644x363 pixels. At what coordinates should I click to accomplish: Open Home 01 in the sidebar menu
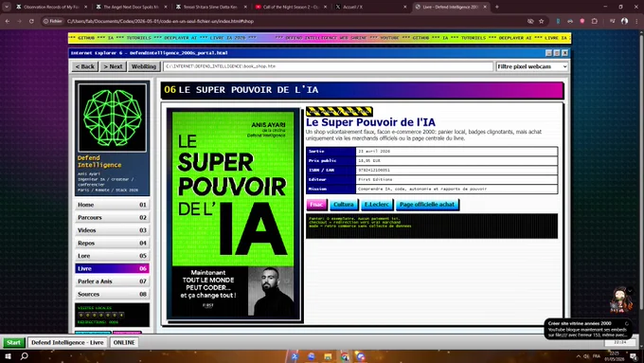click(112, 205)
